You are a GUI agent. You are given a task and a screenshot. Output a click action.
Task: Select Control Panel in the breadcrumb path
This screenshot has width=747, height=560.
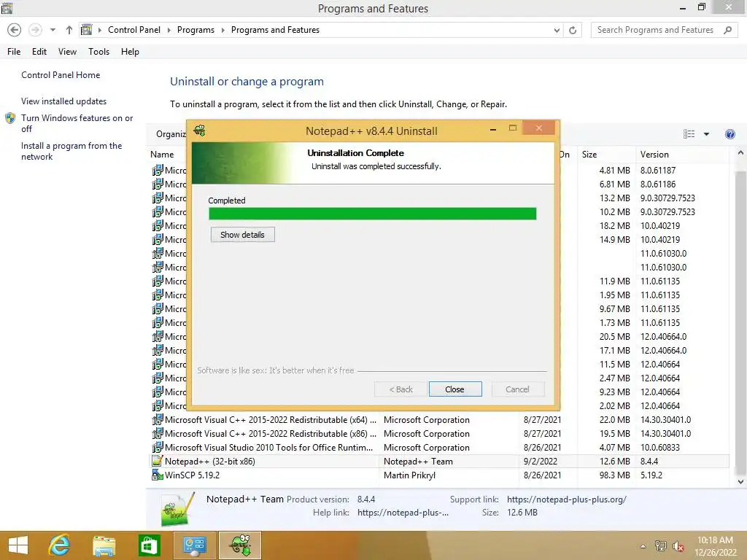click(134, 29)
